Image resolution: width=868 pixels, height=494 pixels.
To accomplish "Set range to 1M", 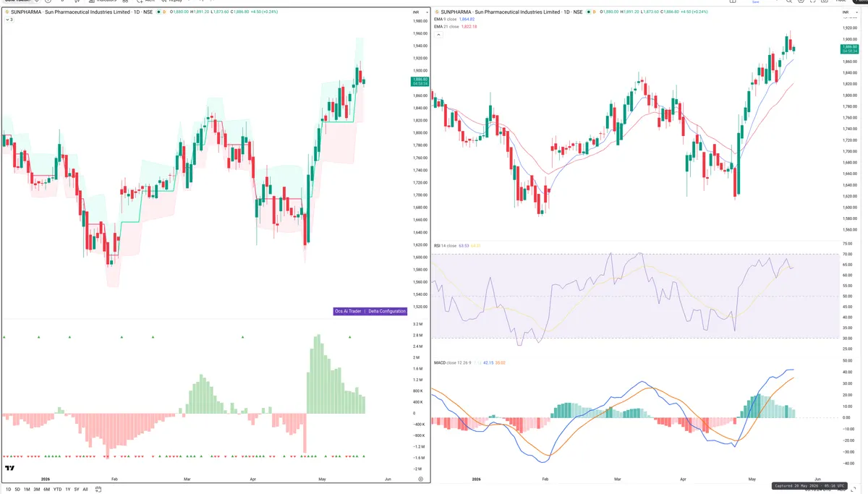I will click(x=27, y=490).
